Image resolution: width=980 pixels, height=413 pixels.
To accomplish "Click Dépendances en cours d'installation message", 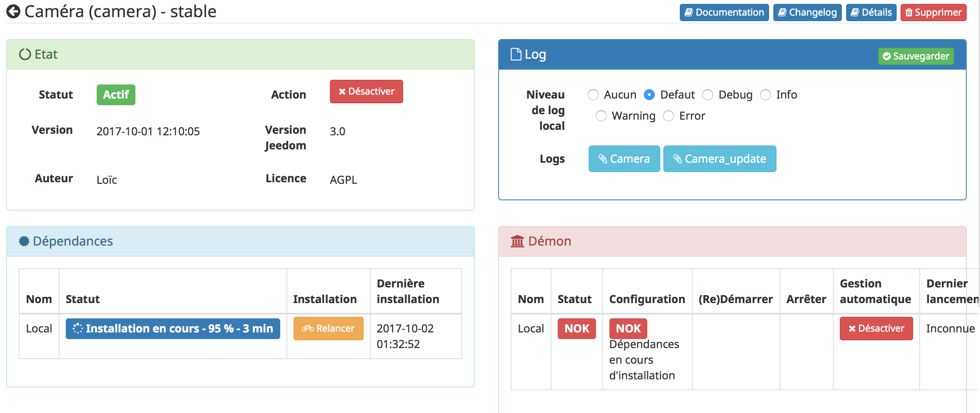I will pyautogui.click(x=644, y=360).
